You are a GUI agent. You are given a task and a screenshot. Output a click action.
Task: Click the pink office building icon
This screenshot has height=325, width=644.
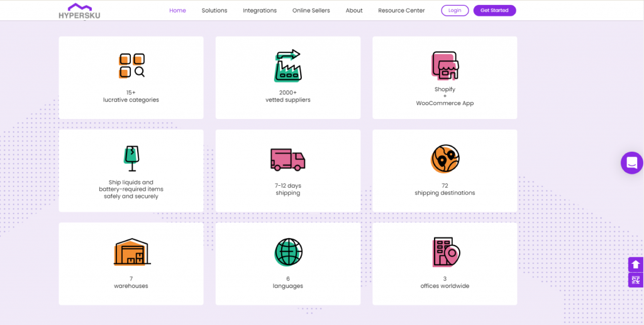tap(446, 252)
